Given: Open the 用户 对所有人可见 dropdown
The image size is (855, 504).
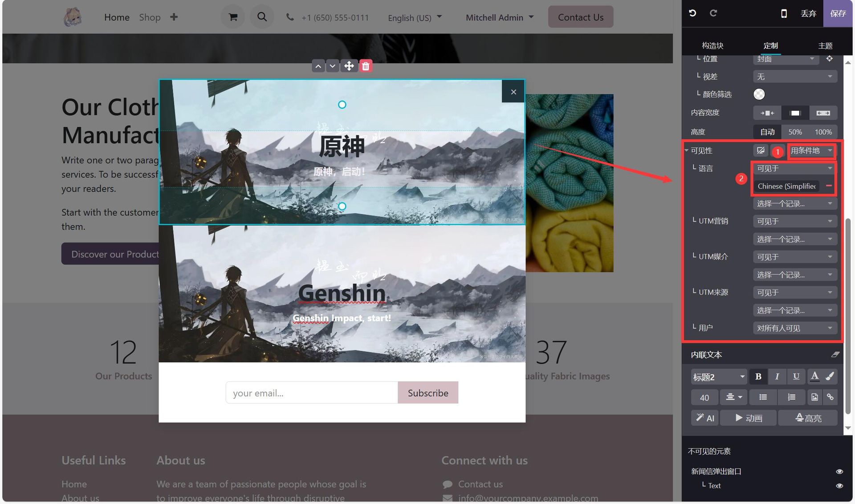Looking at the screenshot, I should 795,328.
